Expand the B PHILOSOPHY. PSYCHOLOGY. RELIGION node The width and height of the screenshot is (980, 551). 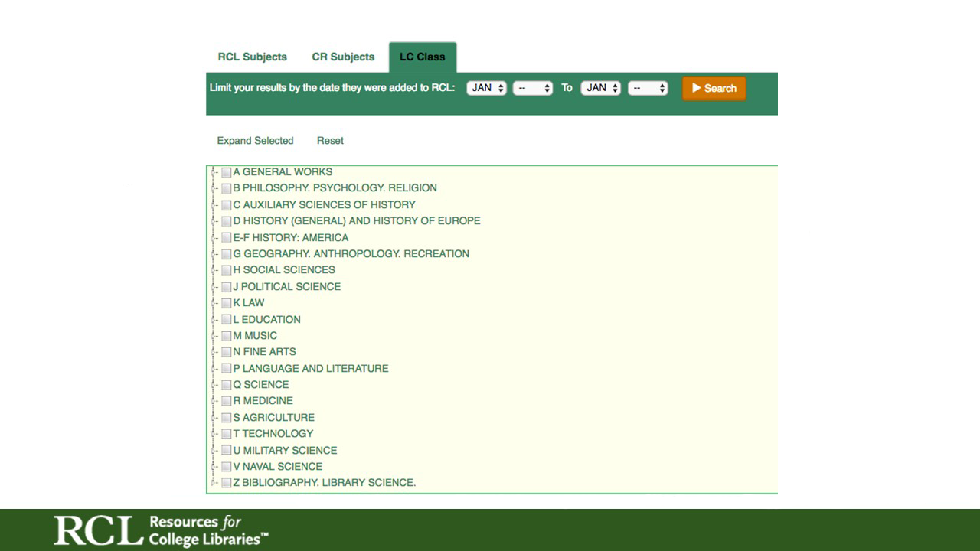(214, 188)
